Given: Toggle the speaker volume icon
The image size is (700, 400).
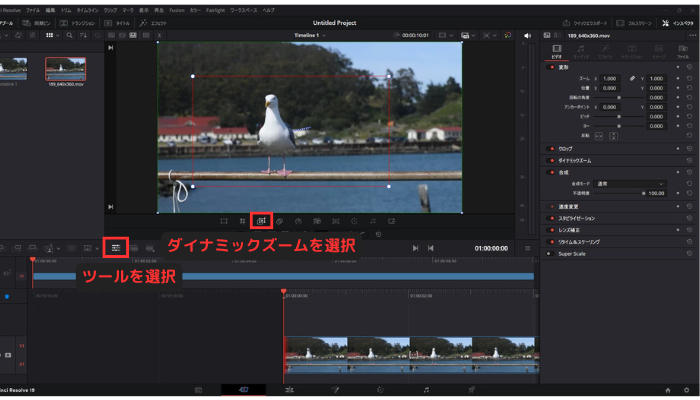Looking at the screenshot, I should (x=528, y=36).
